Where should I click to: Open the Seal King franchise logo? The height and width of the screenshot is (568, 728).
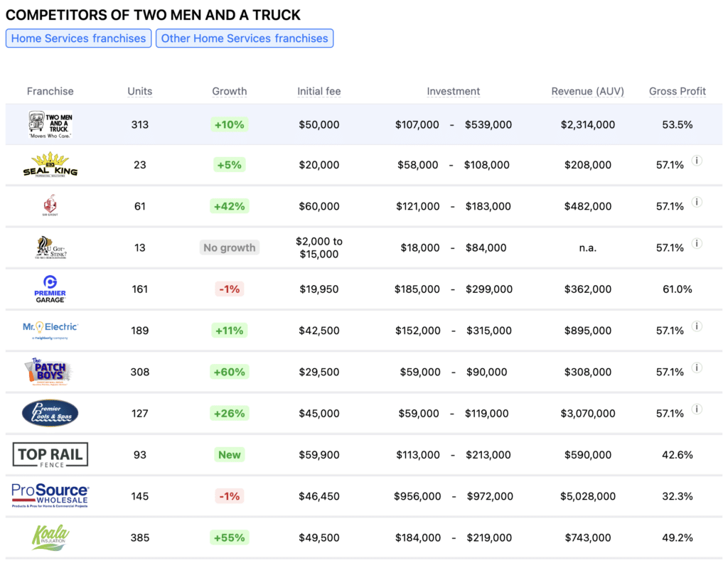50,165
